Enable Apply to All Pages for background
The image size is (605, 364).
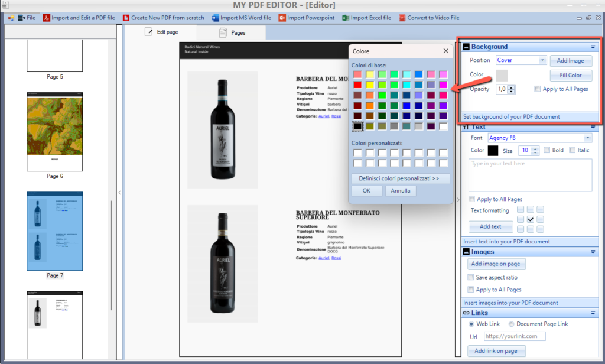(x=537, y=89)
